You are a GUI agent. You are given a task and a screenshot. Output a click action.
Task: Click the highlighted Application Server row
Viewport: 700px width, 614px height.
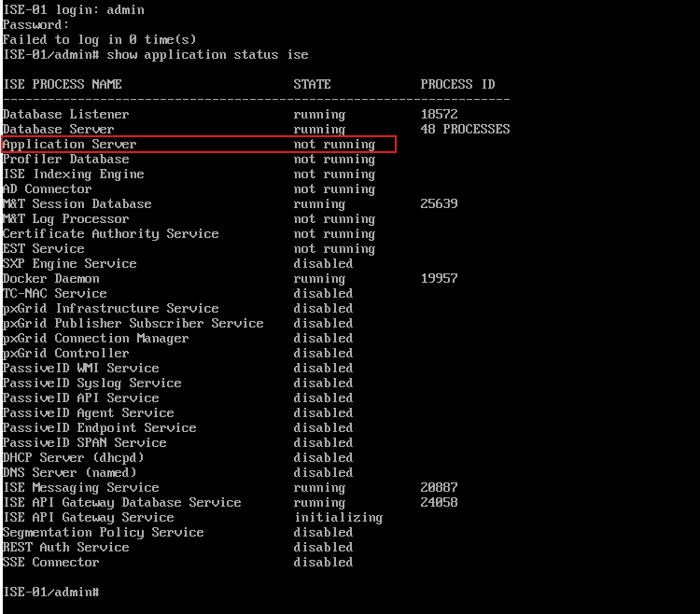tap(198, 145)
